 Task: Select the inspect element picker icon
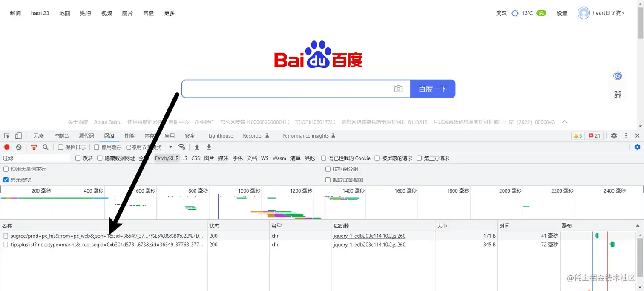click(x=7, y=136)
